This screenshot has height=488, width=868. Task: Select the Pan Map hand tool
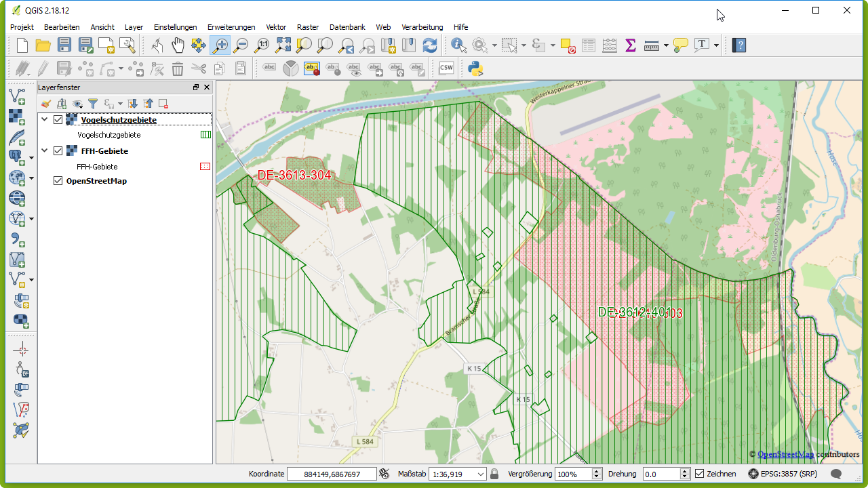tap(178, 45)
